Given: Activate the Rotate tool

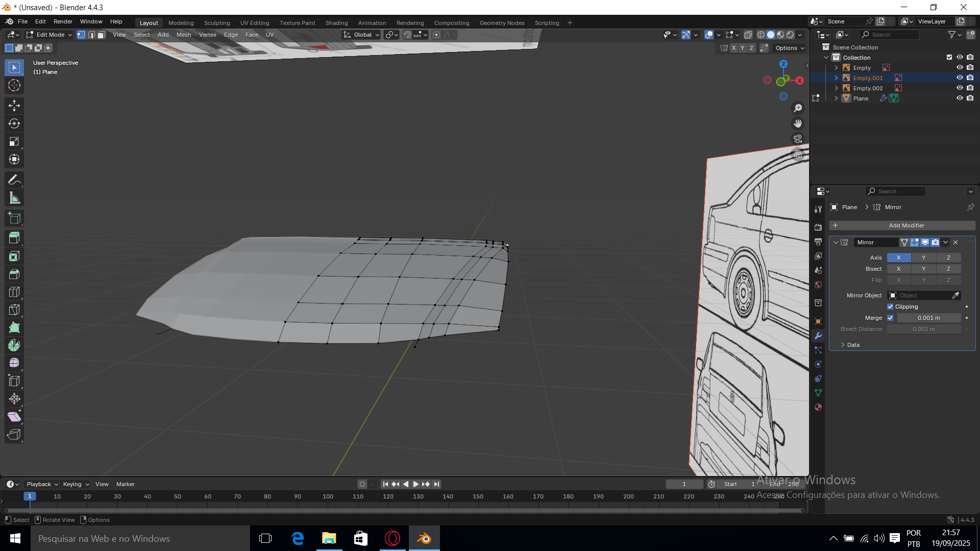Looking at the screenshot, I should coord(14,123).
